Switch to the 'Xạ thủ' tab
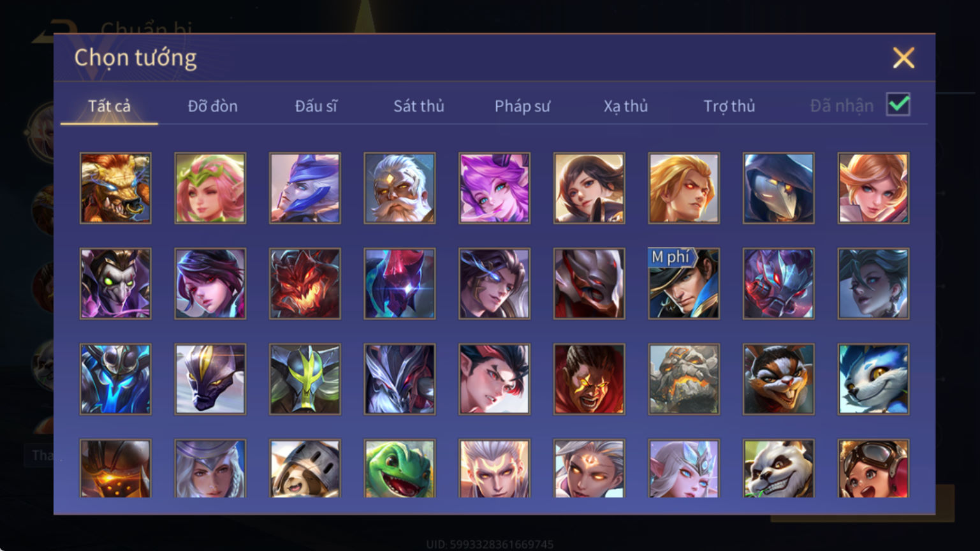The width and height of the screenshot is (980, 551). coord(625,106)
